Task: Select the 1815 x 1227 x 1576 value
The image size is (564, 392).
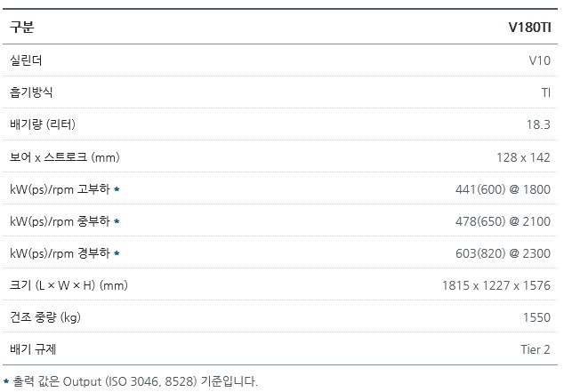Action: pyautogui.click(x=496, y=285)
